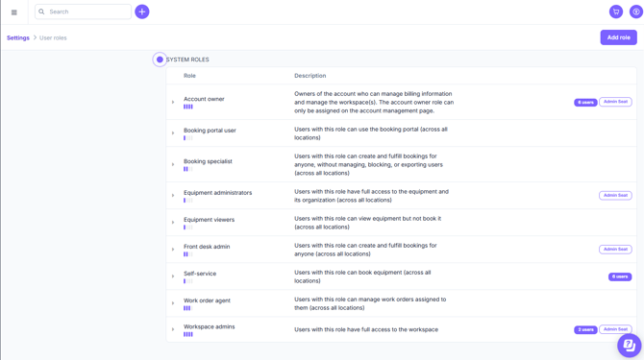Go to Settings breadcrumb link
644x360 pixels.
(18, 37)
